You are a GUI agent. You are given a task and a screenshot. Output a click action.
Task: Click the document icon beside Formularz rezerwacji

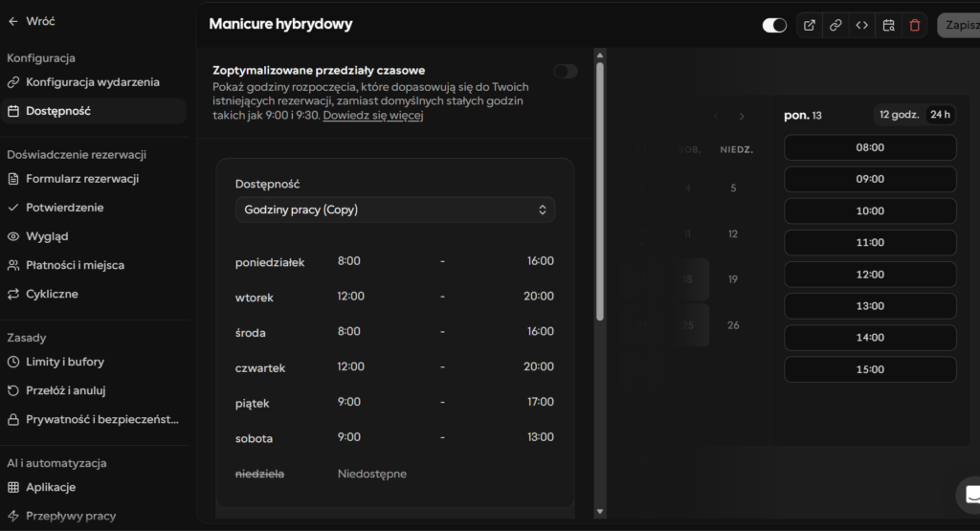click(13, 179)
